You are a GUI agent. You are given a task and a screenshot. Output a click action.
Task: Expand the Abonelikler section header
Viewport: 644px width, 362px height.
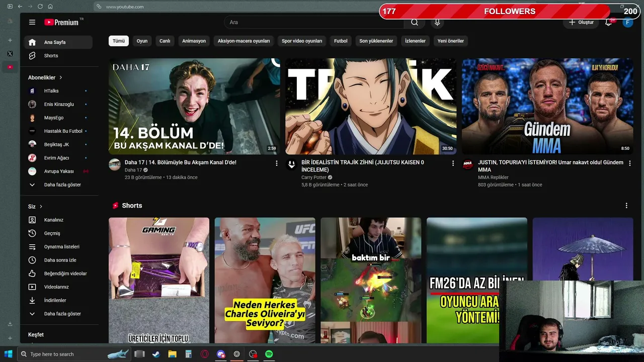tap(45, 78)
